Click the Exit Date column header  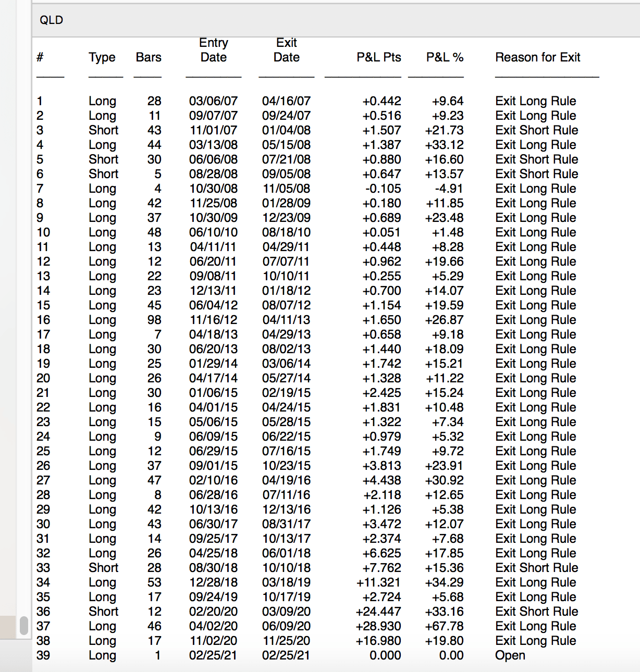(x=287, y=50)
